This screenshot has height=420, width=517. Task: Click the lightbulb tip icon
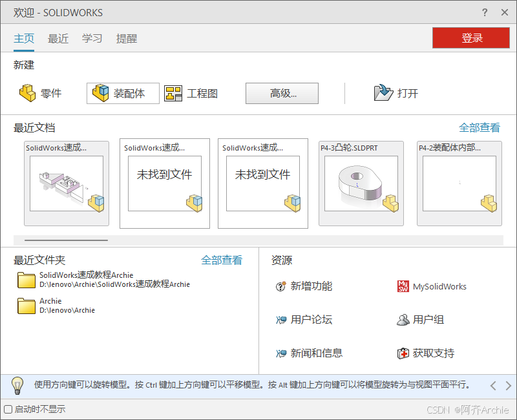coord(17,386)
